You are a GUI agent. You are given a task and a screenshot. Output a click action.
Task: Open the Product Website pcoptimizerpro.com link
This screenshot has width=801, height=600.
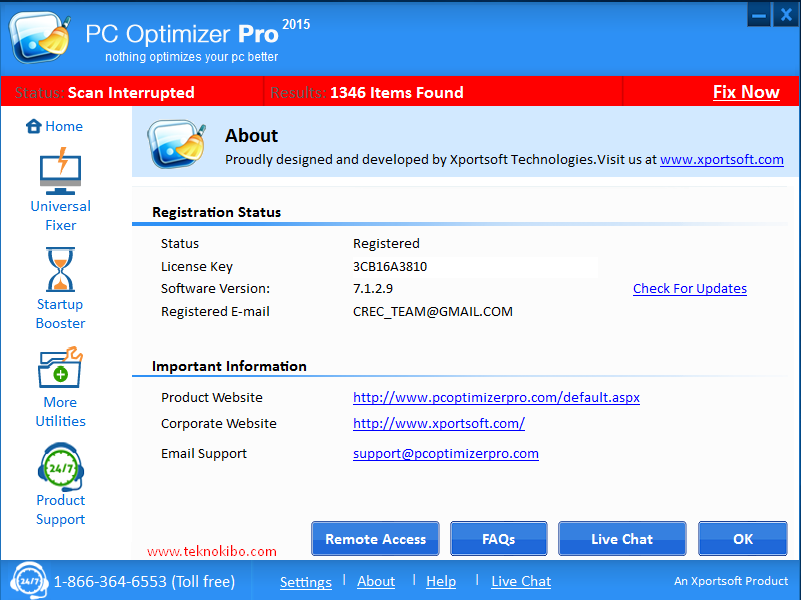[x=496, y=397]
